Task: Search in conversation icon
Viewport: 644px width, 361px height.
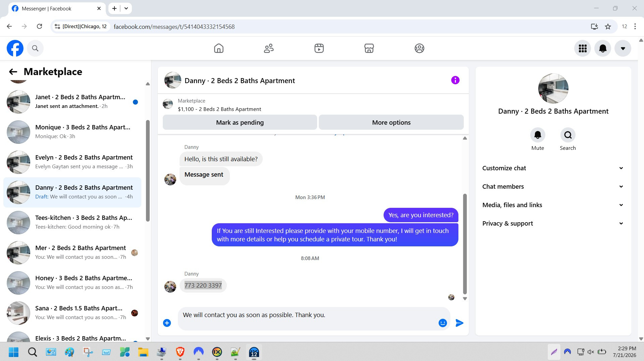Action: point(568,135)
